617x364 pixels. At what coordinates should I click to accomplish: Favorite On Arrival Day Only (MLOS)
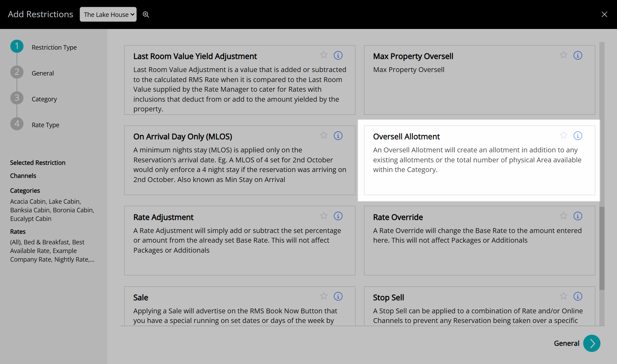point(324,135)
